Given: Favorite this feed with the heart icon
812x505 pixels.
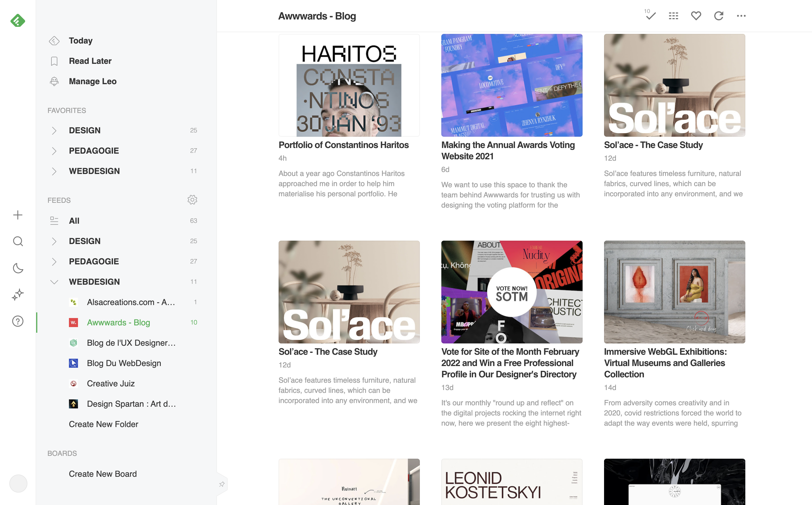Looking at the screenshot, I should [x=696, y=16].
